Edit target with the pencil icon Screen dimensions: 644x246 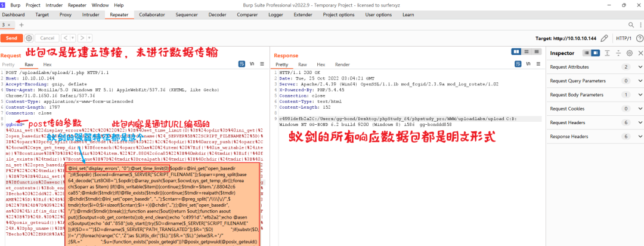tap(604, 38)
